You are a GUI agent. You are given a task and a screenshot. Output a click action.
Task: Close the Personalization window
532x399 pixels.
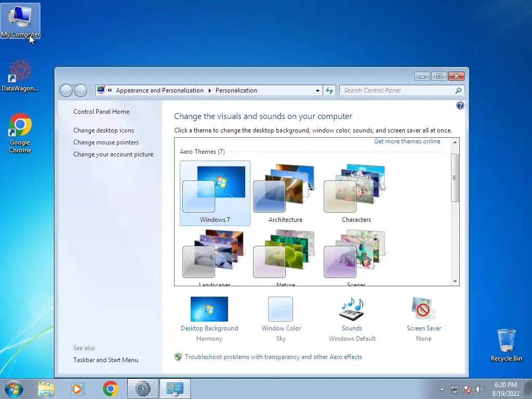(456, 76)
